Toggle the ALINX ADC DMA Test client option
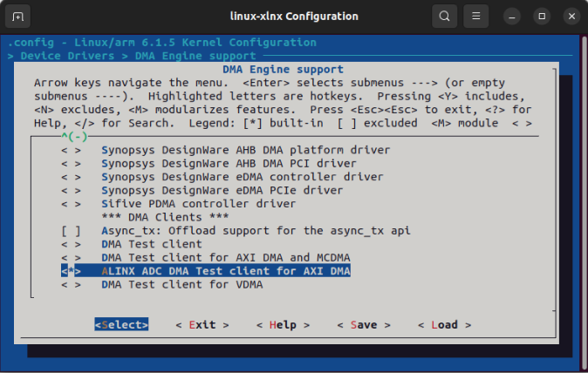 (206, 271)
